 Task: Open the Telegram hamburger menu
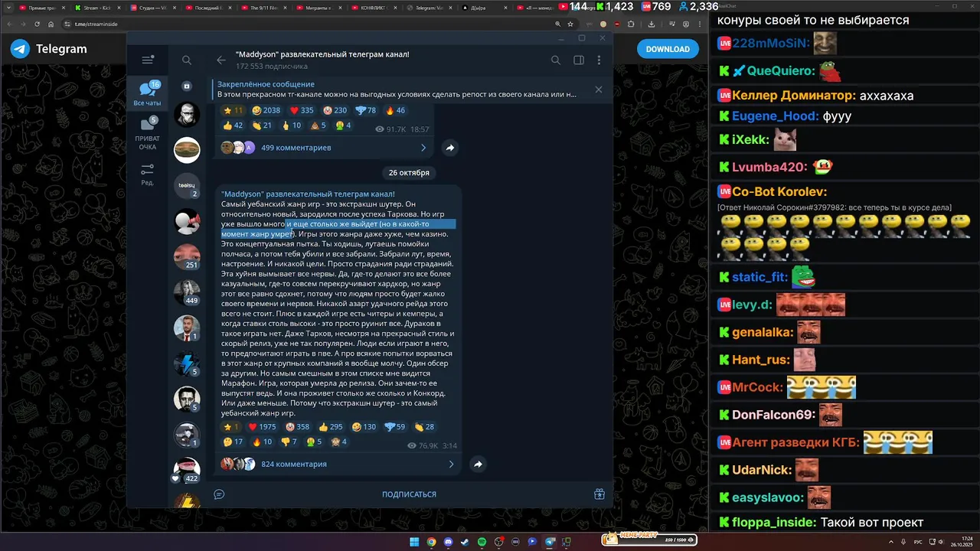149,60
